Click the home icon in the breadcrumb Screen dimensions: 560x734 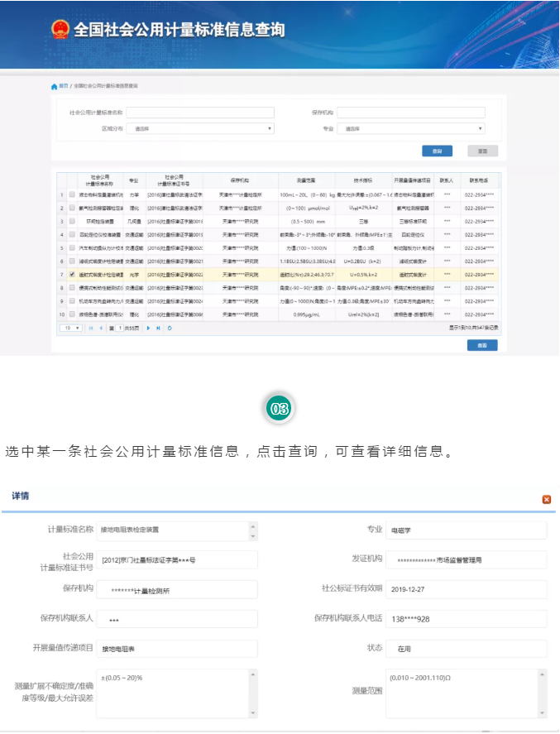pos(55,86)
